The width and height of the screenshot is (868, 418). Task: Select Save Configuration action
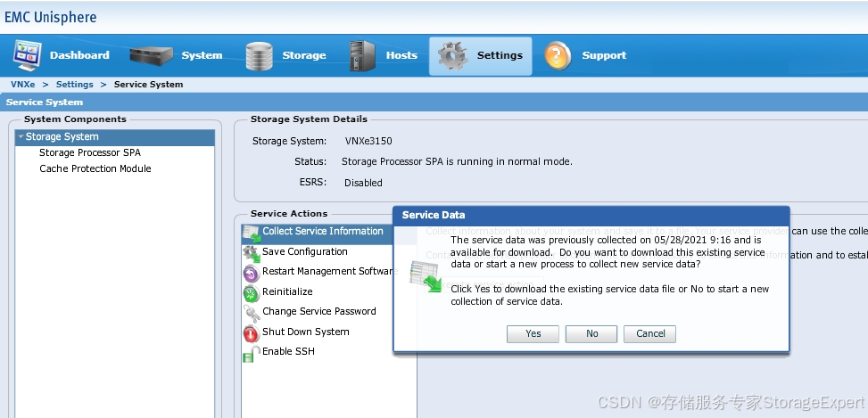305,251
